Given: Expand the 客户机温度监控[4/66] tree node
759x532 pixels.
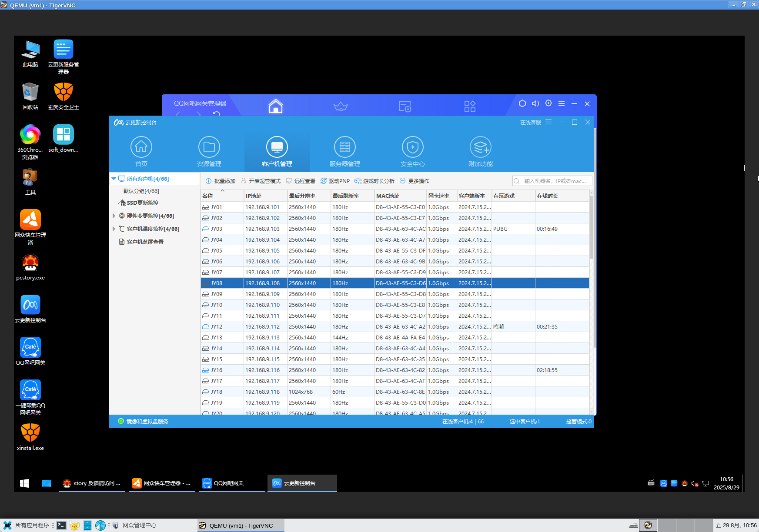Looking at the screenshot, I should (x=114, y=229).
